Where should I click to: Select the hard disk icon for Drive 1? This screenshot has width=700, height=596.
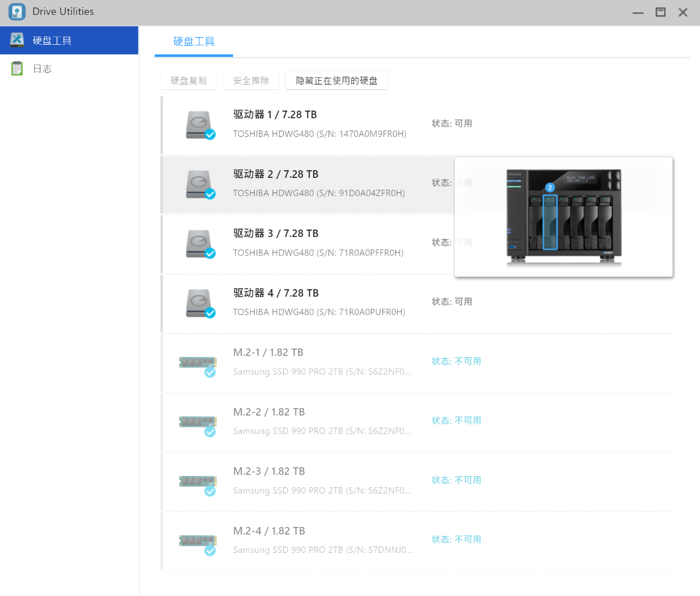199,125
